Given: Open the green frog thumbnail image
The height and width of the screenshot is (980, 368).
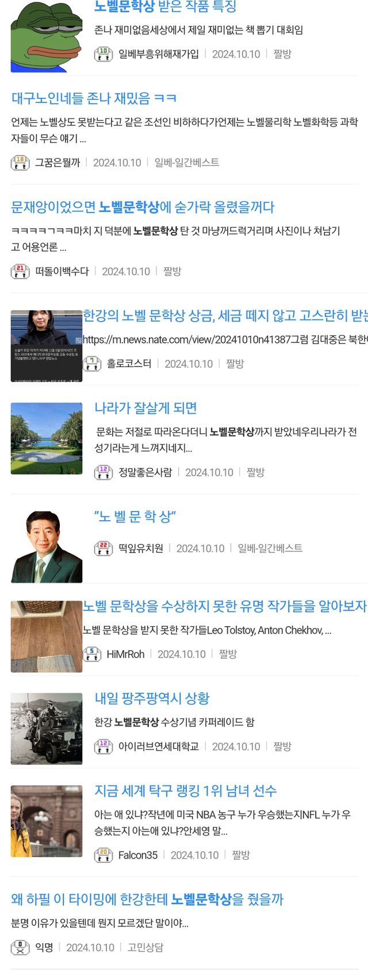Looking at the screenshot, I should tap(47, 36).
